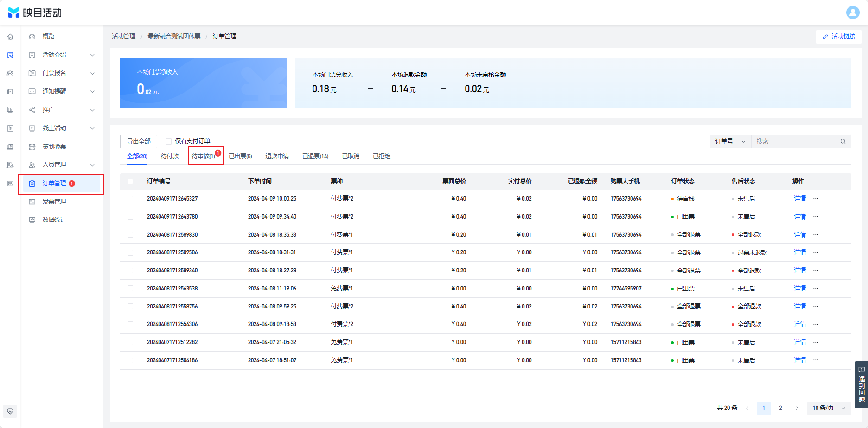Toggle 仅看支付订单 checkbox
This screenshot has height=428, width=868.
169,141
